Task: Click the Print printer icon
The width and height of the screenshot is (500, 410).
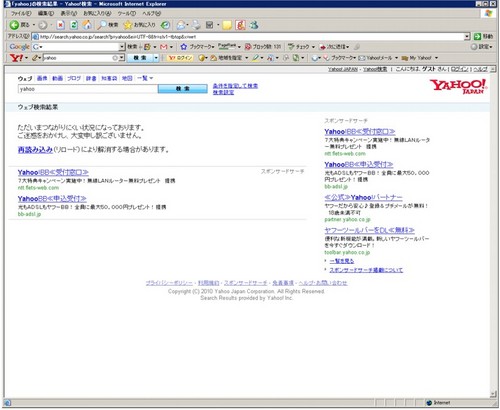Action: [196, 25]
